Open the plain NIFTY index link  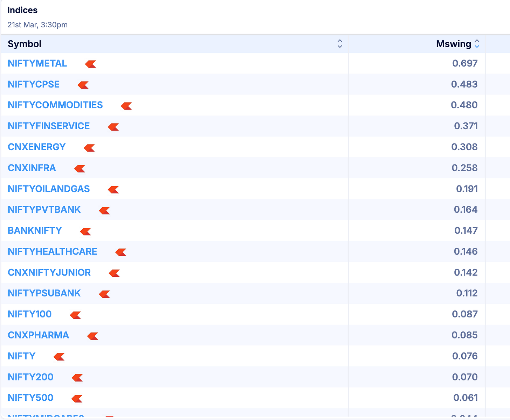click(x=22, y=356)
